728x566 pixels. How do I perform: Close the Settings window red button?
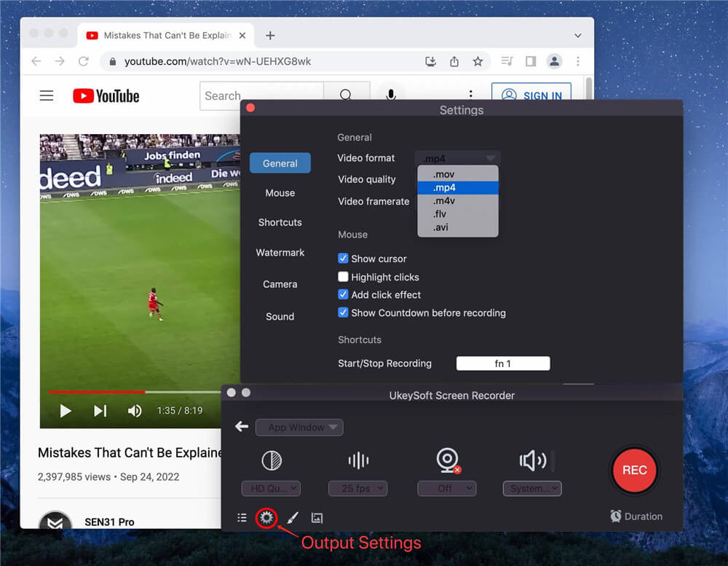pos(250,108)
